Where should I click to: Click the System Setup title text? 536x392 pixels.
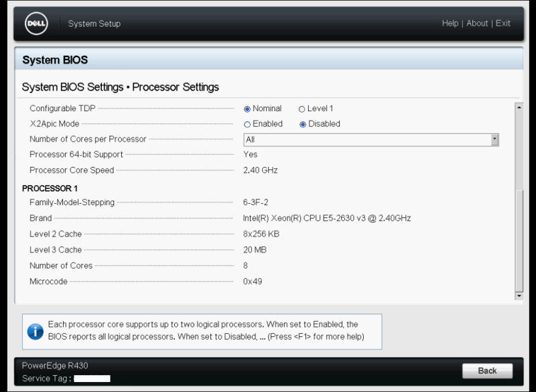[94, 23]
